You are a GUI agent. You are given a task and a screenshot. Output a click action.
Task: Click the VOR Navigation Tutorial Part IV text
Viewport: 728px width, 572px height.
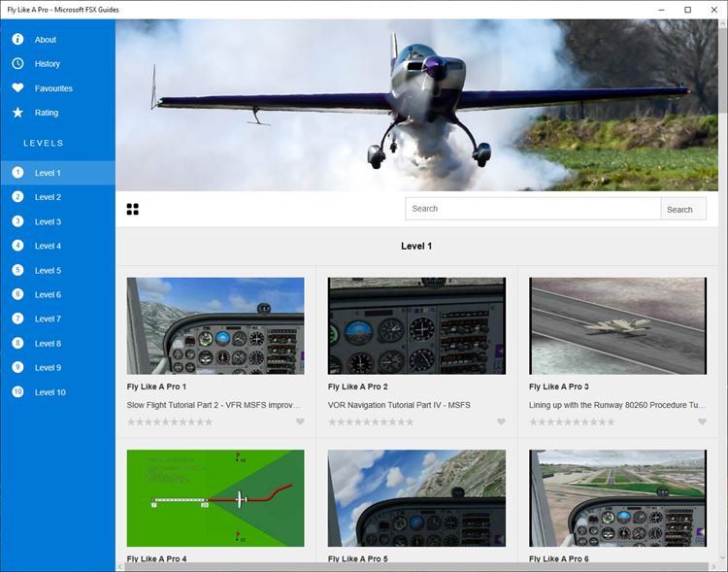tap(399, 405)
